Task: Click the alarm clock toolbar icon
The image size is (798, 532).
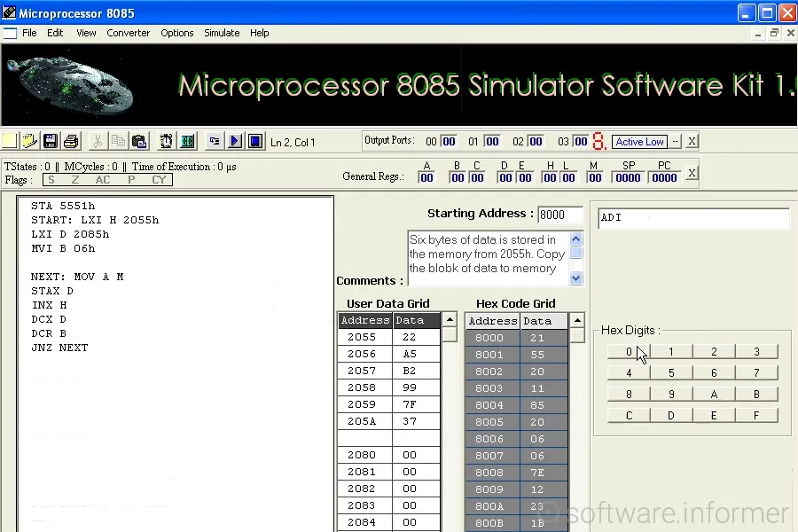Action: [166, 141]
